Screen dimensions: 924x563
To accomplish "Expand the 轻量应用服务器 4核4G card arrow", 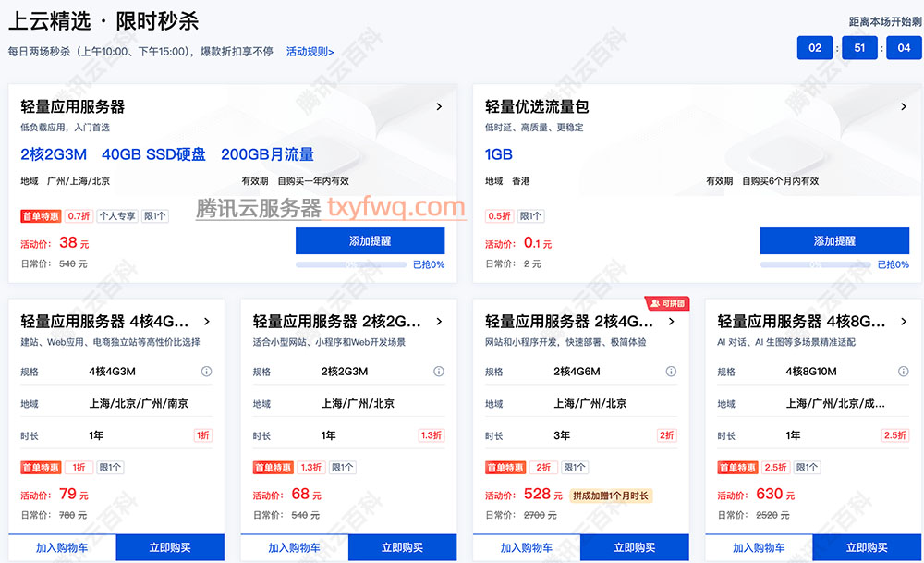I will [207, 322].
